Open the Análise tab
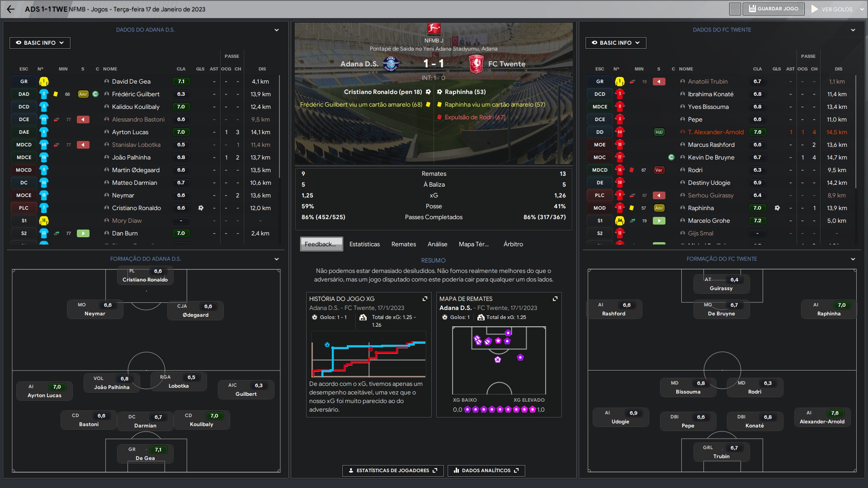Viewport: 868px width, 488px height. (x=438, y=244)
